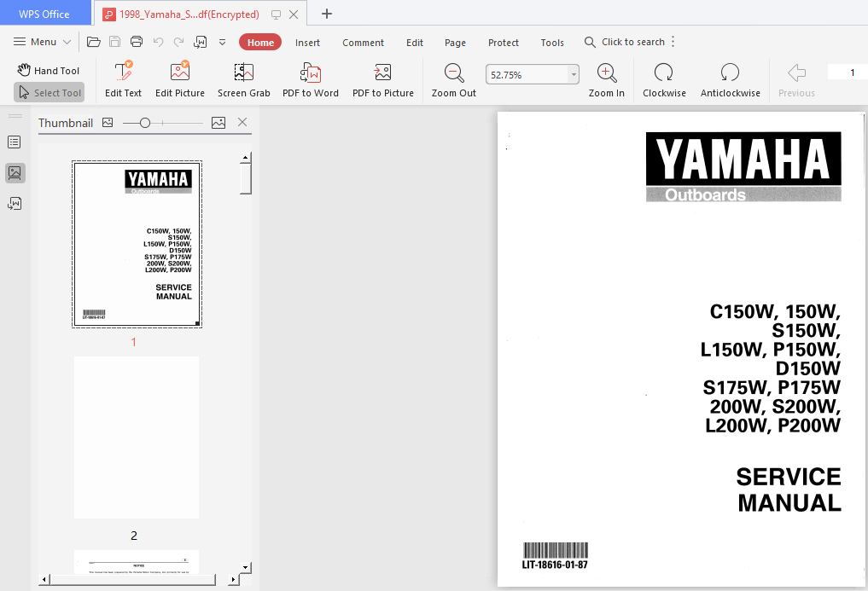Select blank page 2 thumbnail

click(137, 437)
